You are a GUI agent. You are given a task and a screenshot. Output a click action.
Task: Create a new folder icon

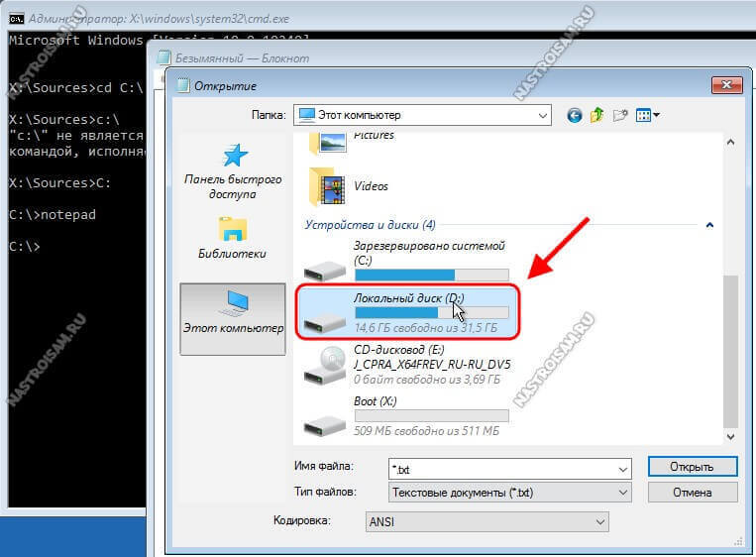(620, 115)
